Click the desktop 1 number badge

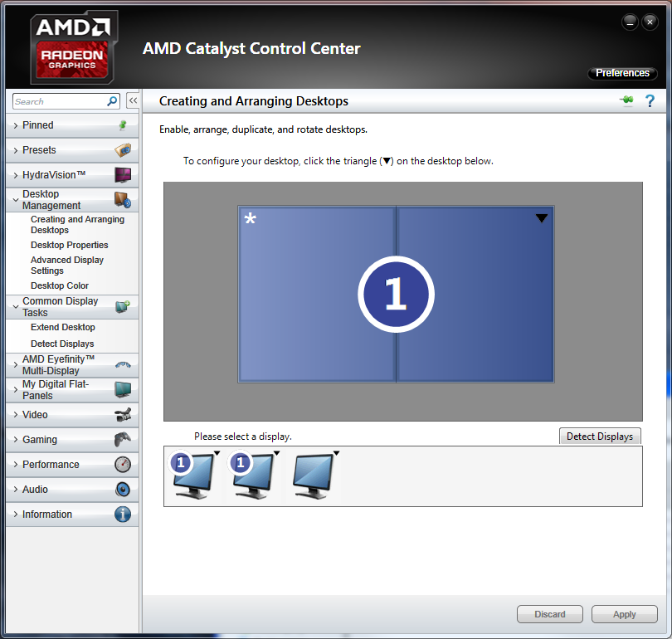pos(396,294)
